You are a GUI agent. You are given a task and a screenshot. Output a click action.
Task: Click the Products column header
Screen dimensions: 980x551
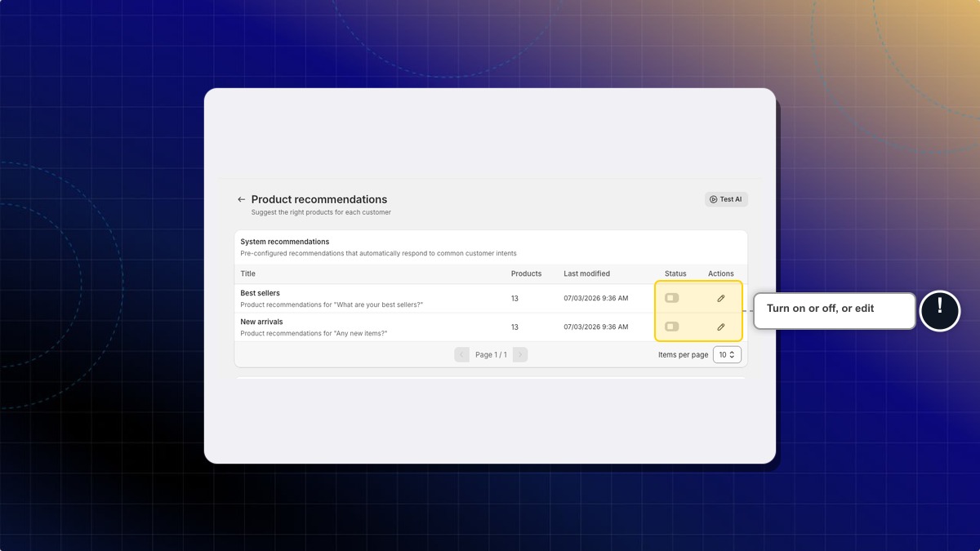tap(526, 273)
